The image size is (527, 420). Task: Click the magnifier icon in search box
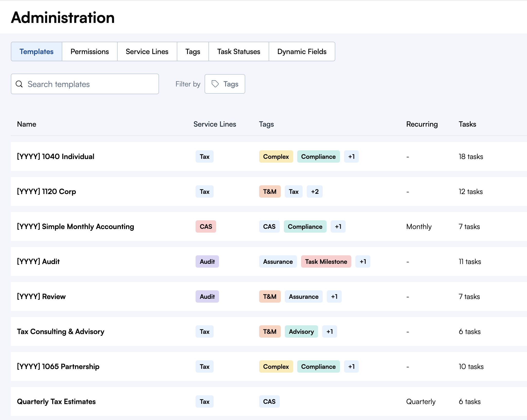(x=19, y=84)
